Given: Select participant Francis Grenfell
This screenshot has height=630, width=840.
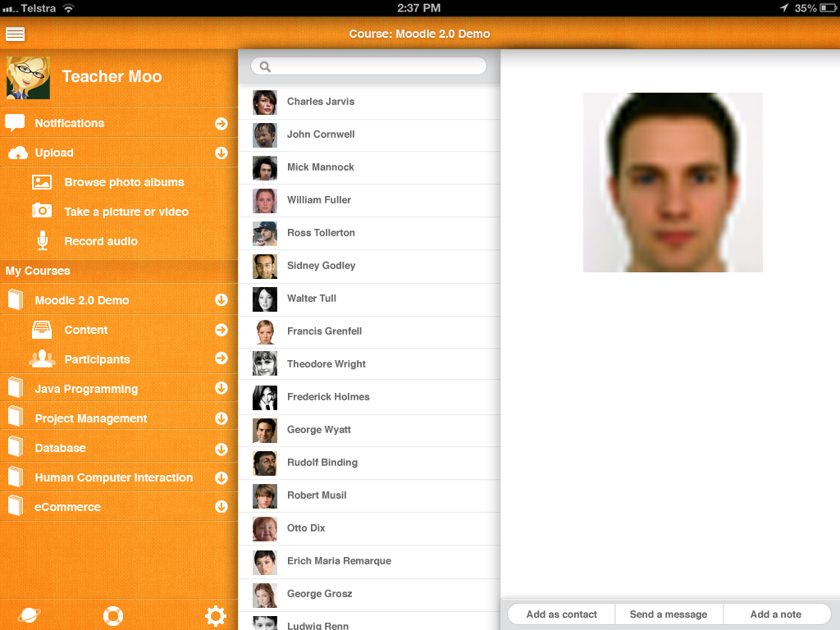Looking at the screenshot, I should 369,331.
